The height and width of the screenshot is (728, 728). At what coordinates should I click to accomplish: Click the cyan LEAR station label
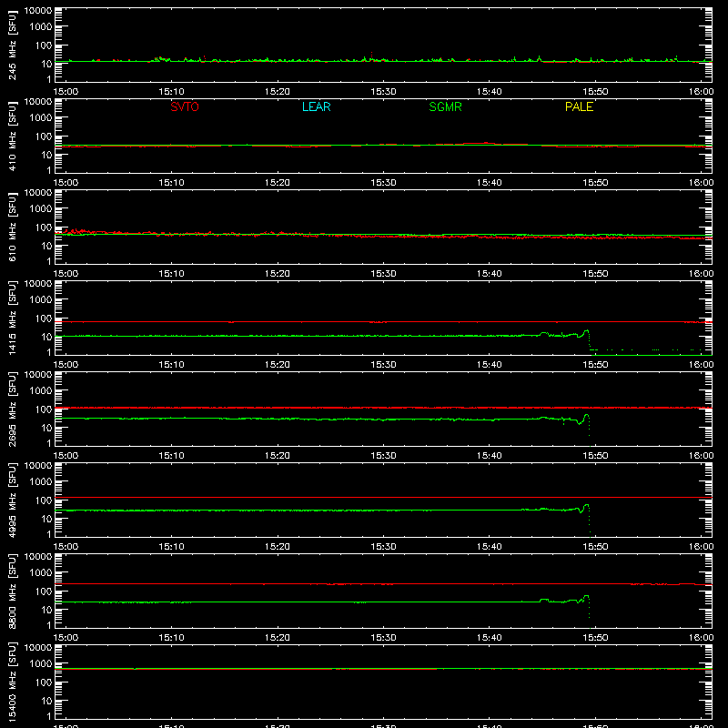pos(316,106)
